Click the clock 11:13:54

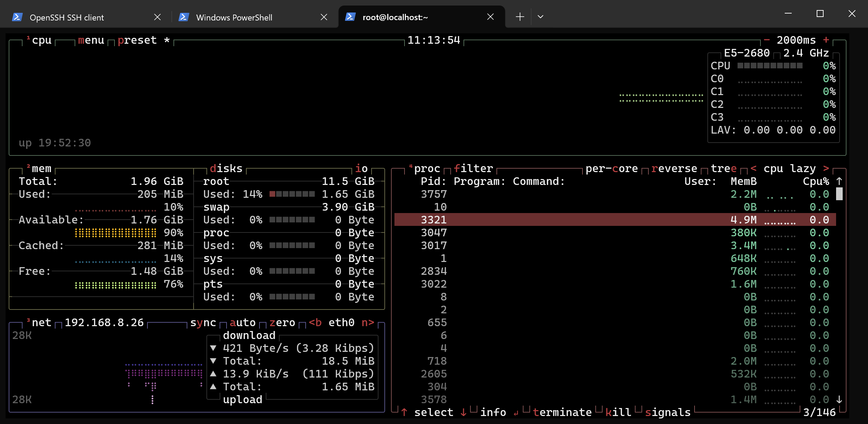[x=434, y=40]
